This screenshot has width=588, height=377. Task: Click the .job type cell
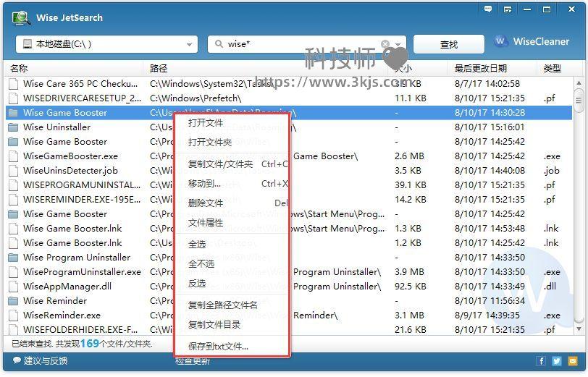pos(552,171)
